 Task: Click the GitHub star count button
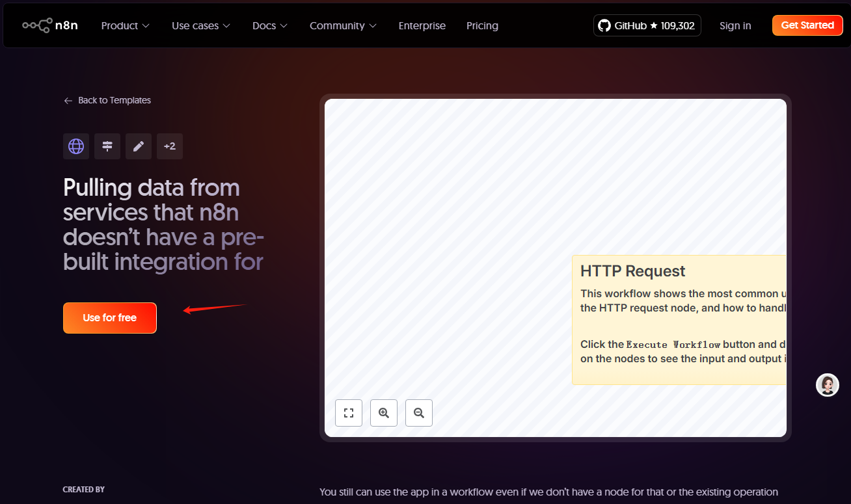click(x=647, y=25)
